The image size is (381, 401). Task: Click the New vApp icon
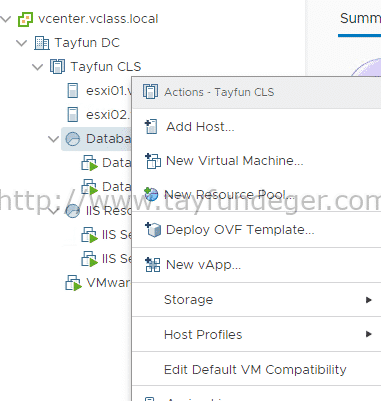tap(153, 265)
